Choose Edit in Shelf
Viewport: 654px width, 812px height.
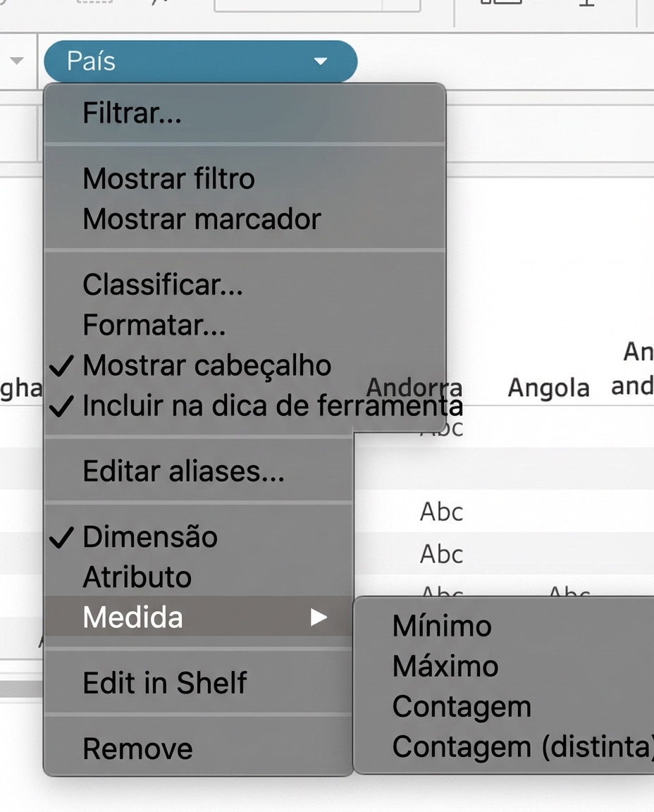pyautogui.click(x=164, y=682)
